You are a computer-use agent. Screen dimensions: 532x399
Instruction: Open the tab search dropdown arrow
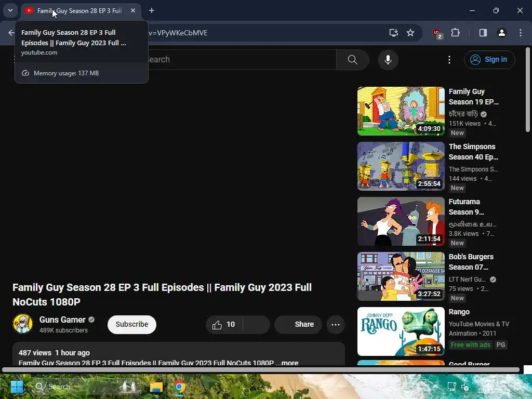point(10,10)
